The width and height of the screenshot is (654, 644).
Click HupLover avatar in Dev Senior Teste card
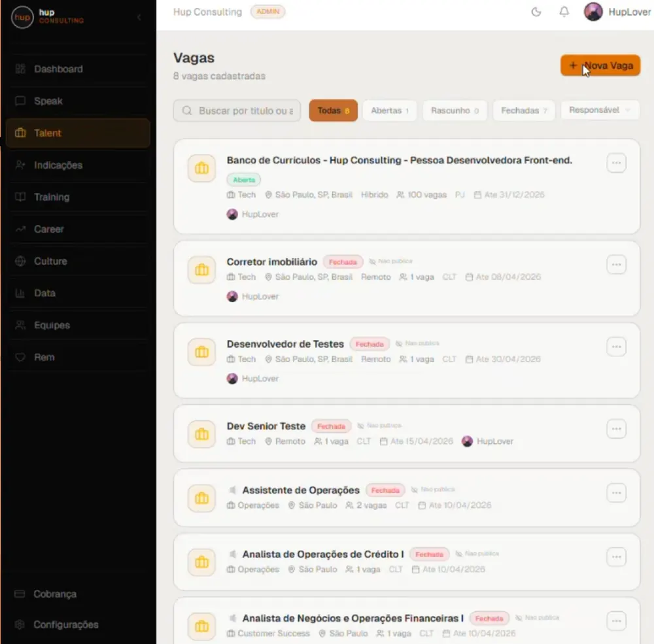click(467, 441)
